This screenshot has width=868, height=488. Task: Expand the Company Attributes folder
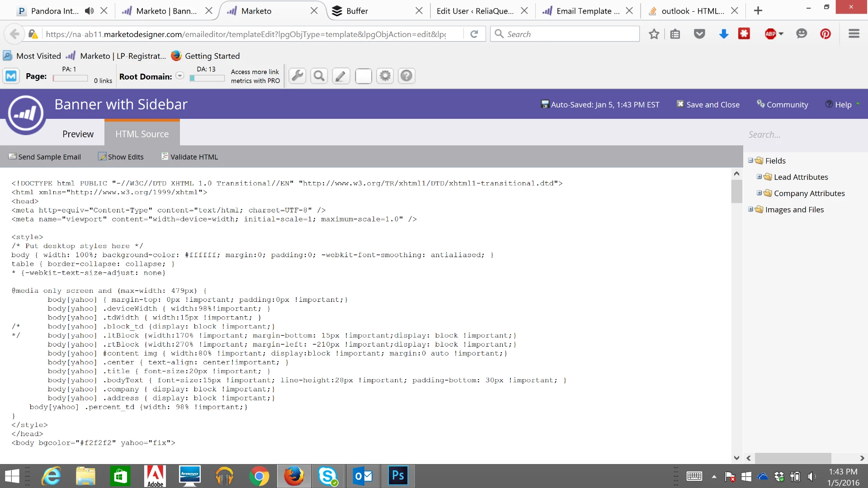click(759, 193)
